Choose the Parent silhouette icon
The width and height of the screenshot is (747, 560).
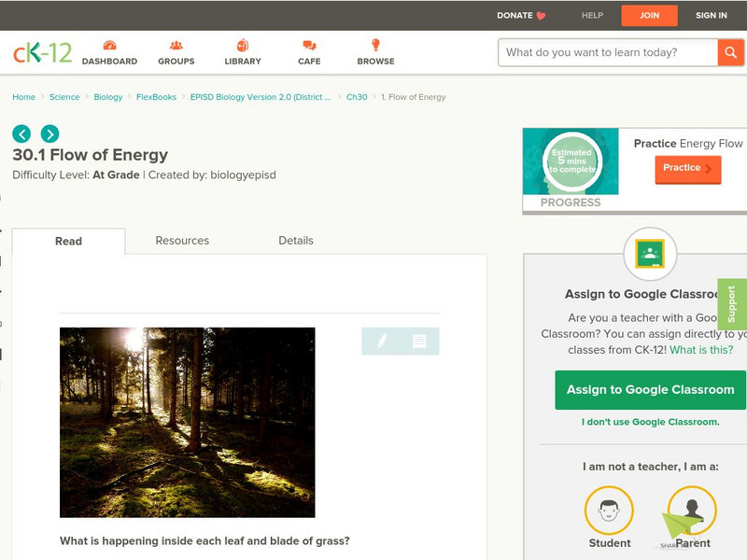[692, 511]
